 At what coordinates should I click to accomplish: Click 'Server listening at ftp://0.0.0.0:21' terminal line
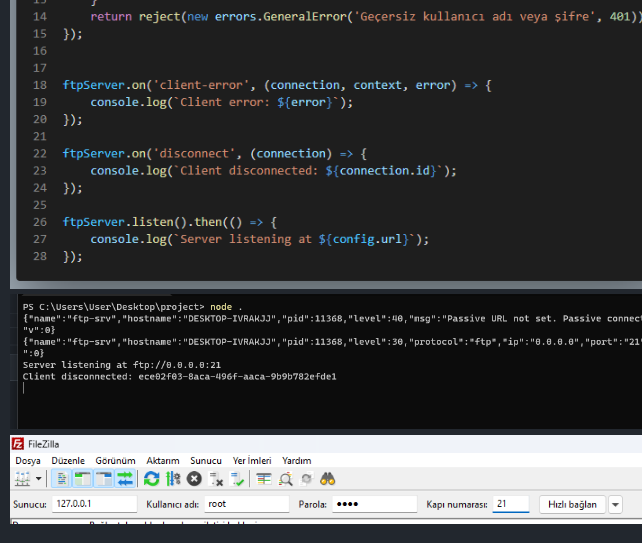pyautogui.click(x=122, y=365)
